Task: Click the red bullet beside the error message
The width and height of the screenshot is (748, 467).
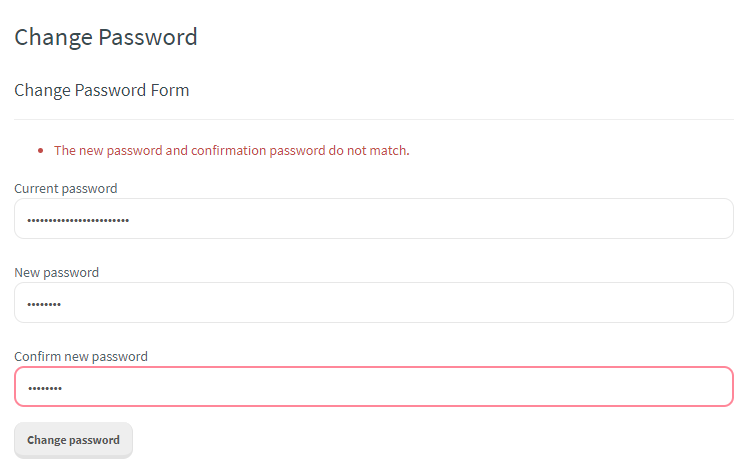Action: click(x=40, y=152)
